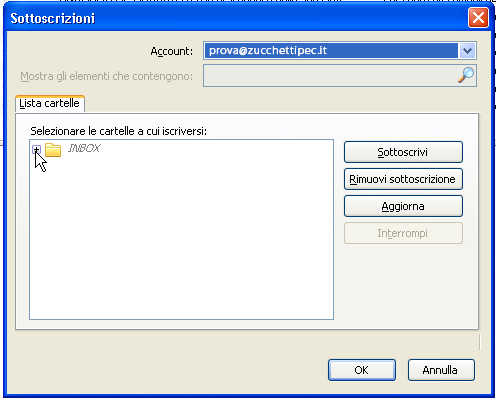Expand the INBOX tree node
The image size is (496, 398).
(x=36, y=150)
